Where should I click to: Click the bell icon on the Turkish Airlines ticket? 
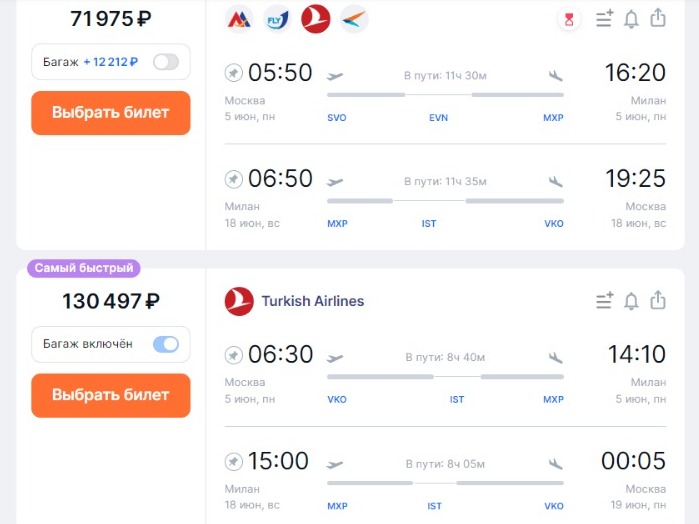[x=631, y=301]
